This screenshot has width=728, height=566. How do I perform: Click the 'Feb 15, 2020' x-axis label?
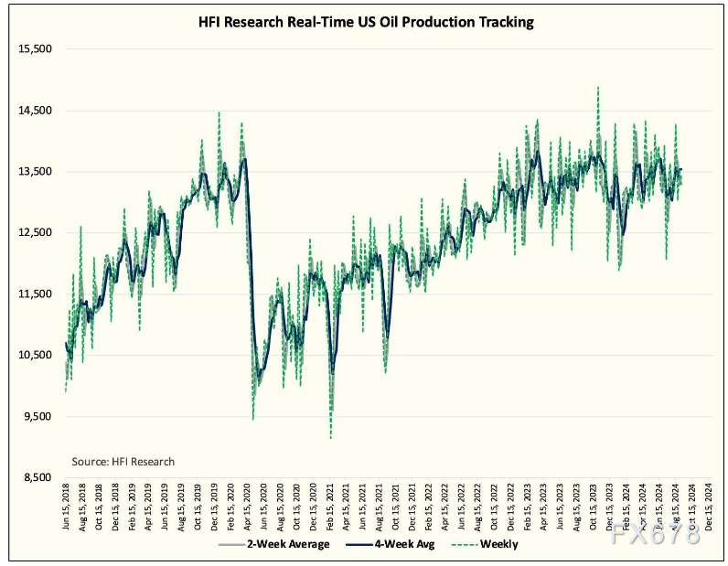[x=230, y=507]
